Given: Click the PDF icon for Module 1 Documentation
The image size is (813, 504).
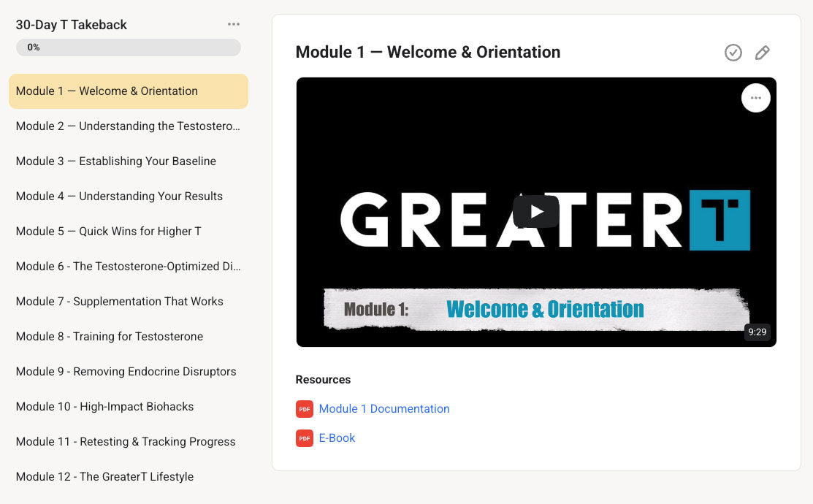Looking at the screenshot, I should click(x=305, y=409).
